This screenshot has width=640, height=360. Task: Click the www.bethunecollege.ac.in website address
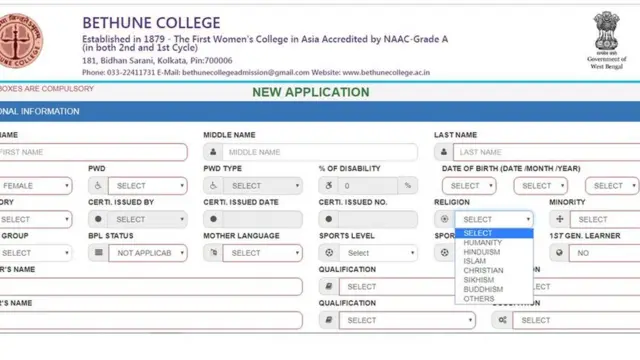click(386, 73)
